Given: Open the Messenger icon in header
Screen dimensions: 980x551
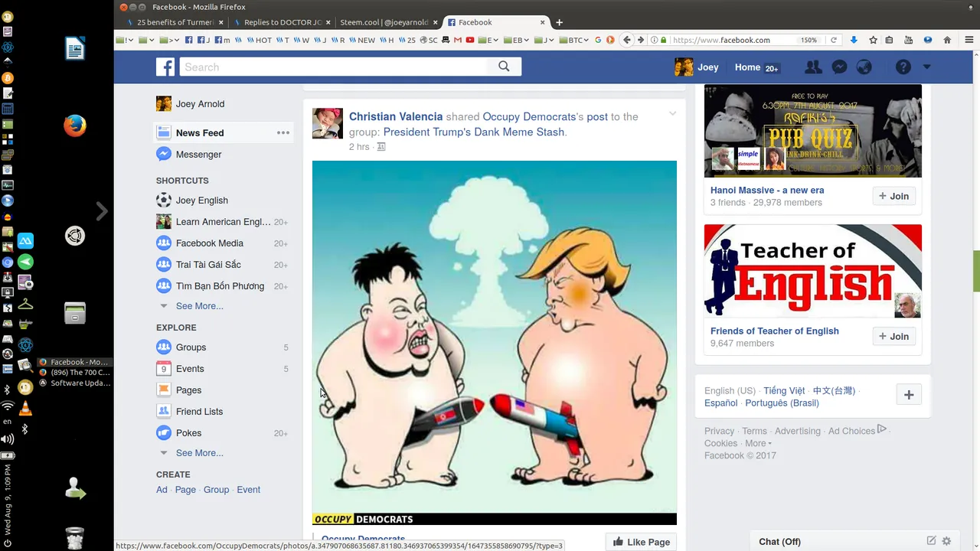Looking at the screenshot, I should [x=839, y=67].
